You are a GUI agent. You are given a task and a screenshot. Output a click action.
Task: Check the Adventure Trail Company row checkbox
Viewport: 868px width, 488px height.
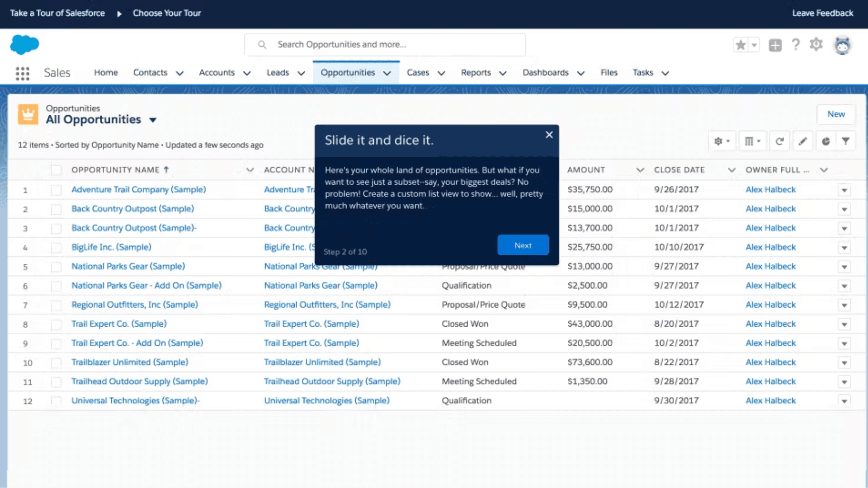56,190
